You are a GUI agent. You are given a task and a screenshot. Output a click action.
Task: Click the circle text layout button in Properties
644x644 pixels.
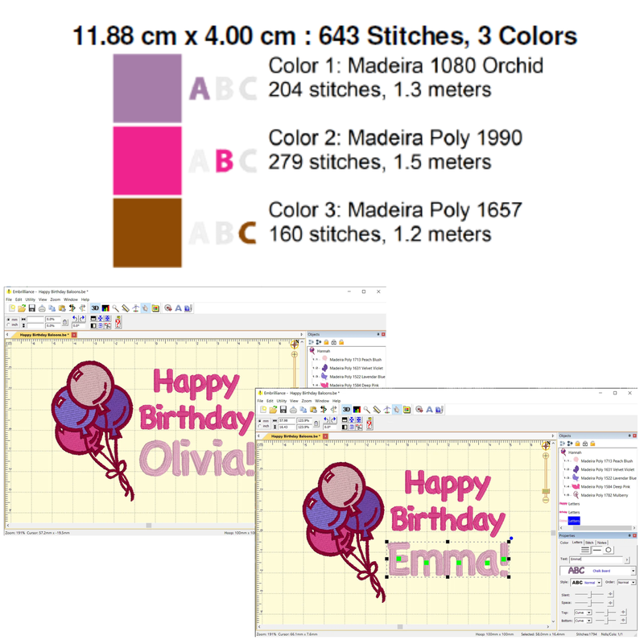click(609, 550)
